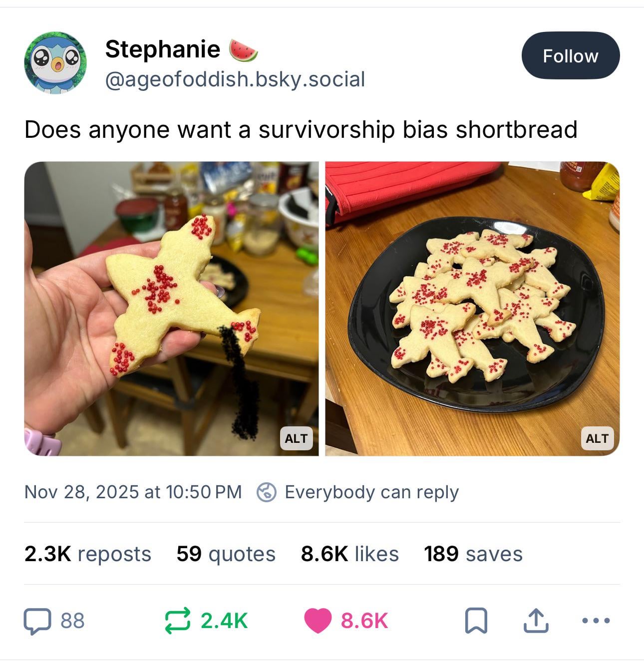Open the Nov 28, 2025 timestamp
The image size is (644, 661).
click(133, 492)
